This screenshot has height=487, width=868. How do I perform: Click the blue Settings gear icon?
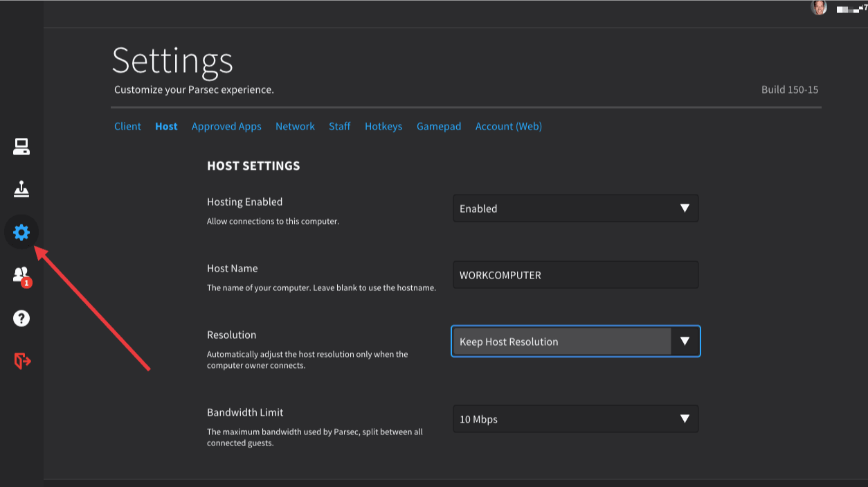[21, 232]
